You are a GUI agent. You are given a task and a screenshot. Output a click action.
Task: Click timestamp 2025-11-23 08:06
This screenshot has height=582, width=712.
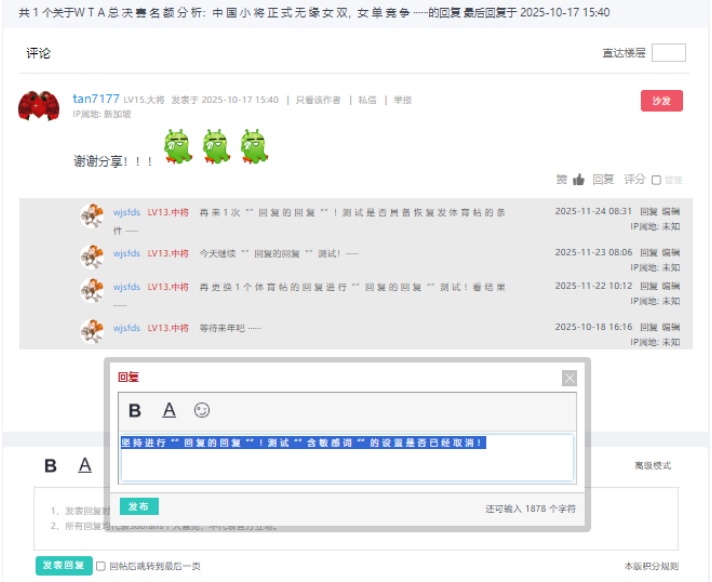(593, 252)
